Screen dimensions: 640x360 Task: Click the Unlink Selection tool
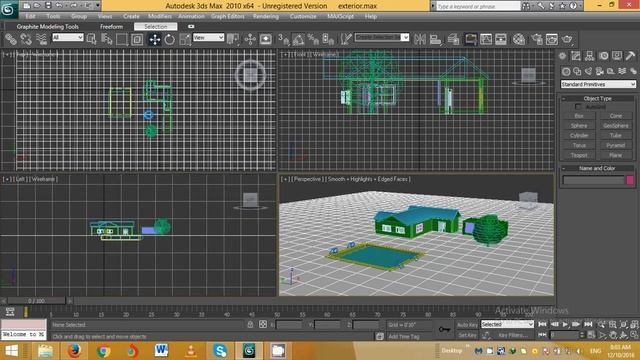(26, 39)
